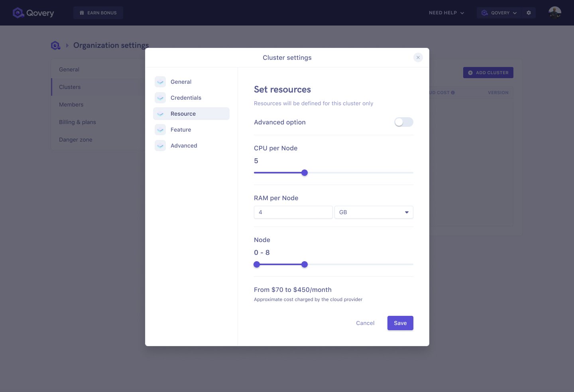Image resolution: width=574 pixels, height=392 pixels.
Task: Close the Cluster settings dialog
Action: [x=418, y=57]
